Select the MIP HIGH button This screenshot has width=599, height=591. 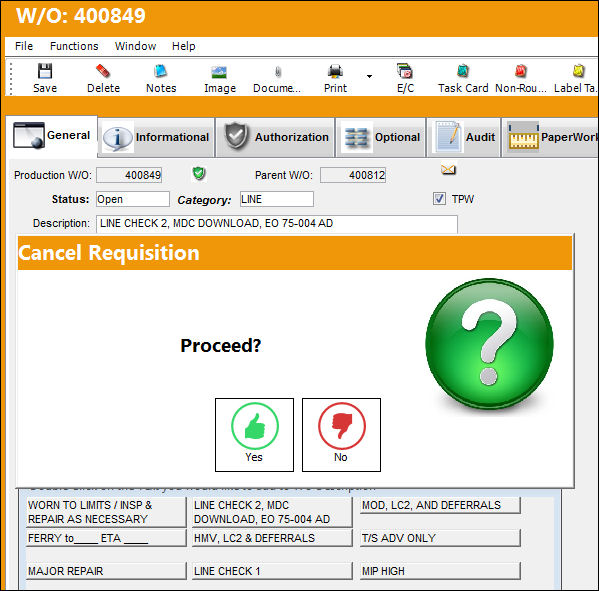[440, 571]
